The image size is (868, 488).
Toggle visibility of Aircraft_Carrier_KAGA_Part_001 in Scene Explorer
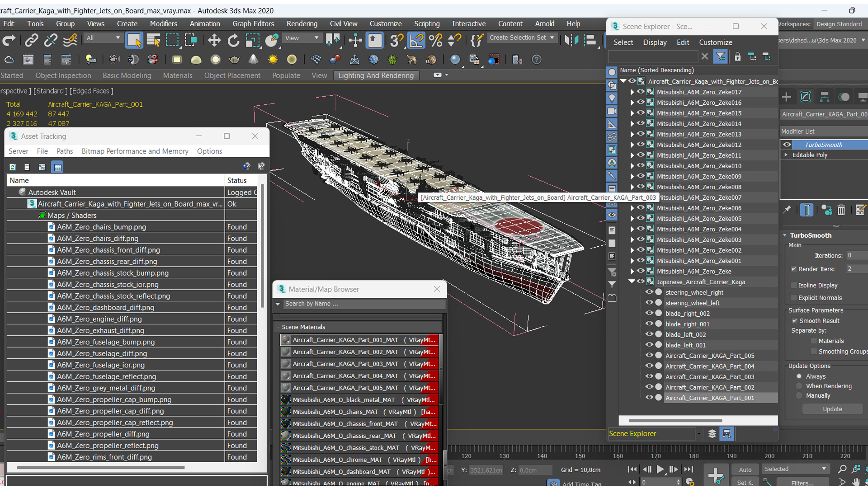pyautogui.click(x=649, y=398)
